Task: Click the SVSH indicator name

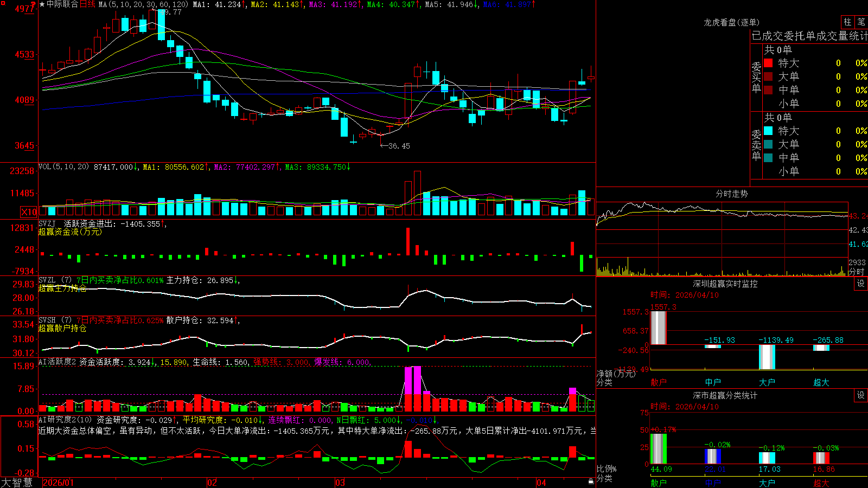Action: pos(47,320)
